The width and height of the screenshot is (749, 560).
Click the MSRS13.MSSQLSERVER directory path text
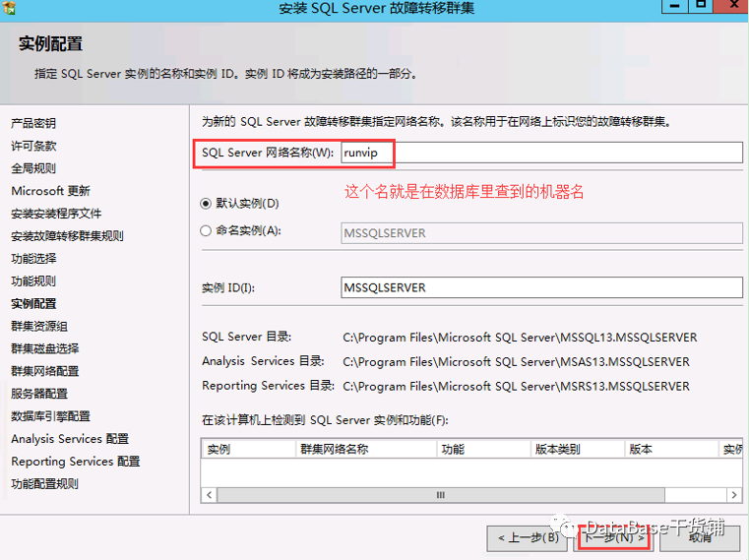click(x=516, y=386)
